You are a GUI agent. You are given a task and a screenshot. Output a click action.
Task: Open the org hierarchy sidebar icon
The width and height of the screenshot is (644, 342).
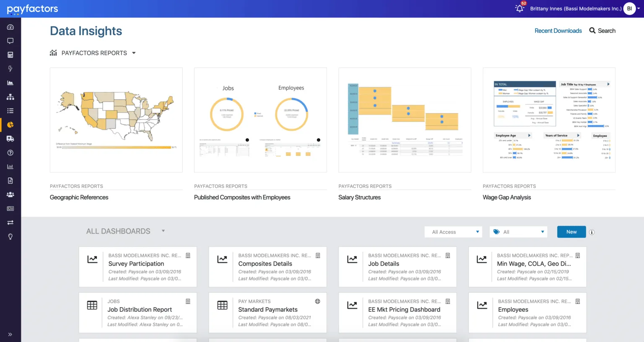click(x=10, y=97)
